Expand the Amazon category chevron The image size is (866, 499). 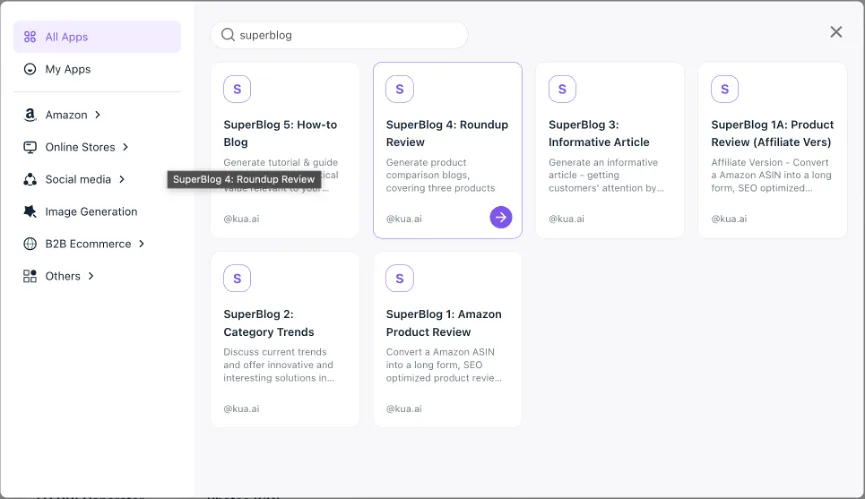[x=98, y=115]
